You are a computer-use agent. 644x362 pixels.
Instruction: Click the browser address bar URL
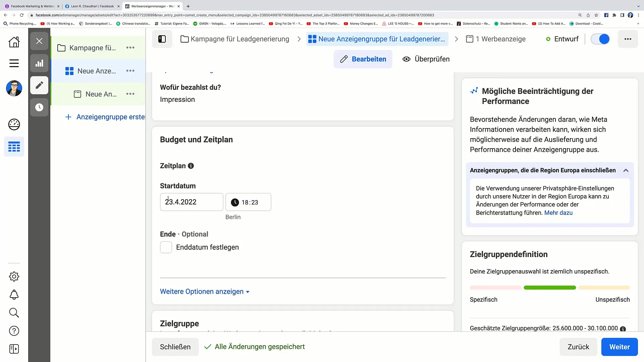point(235,15)
